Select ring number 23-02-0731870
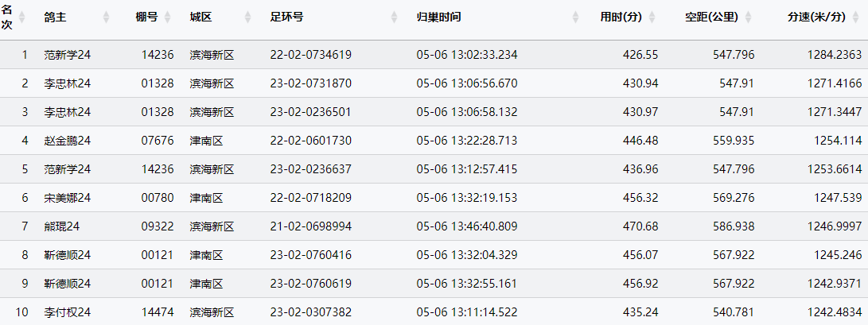Viewport: 868px width, 325px height. (311, 83)
